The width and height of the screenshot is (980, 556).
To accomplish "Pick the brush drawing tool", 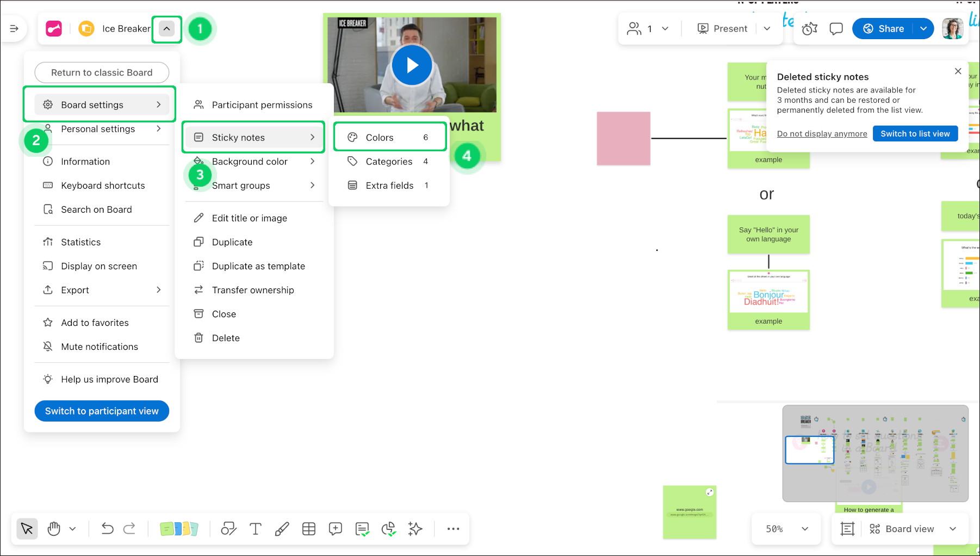I will (x=282, y=529).
